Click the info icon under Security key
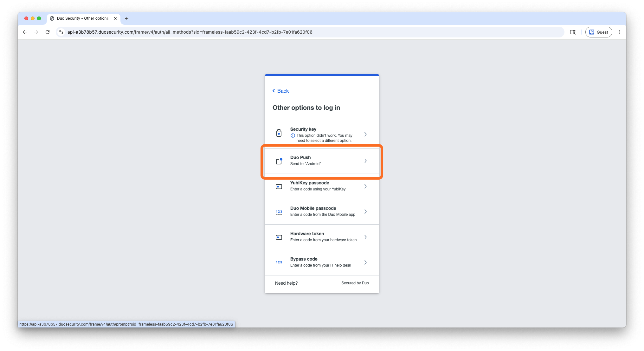This screenshot has height=351, width=644. click(293, 136)
